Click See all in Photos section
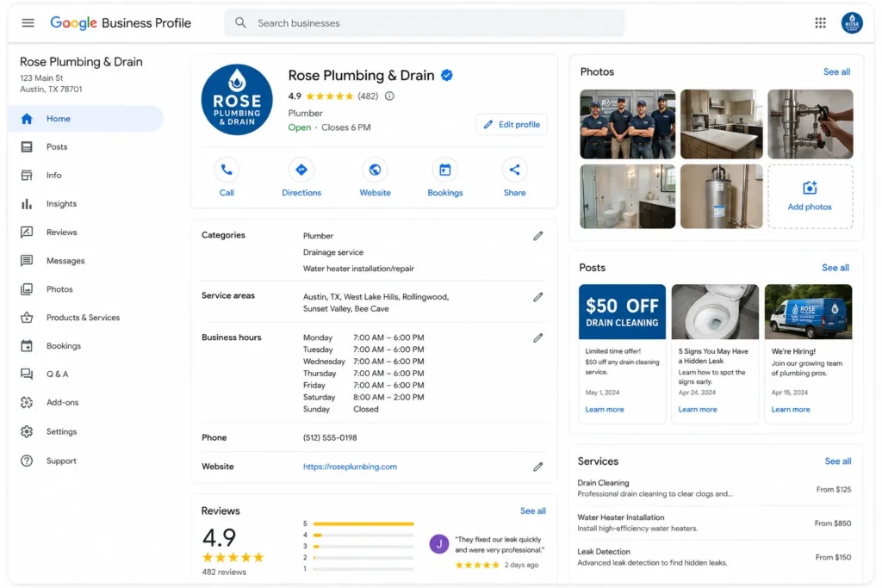Screen dimensions: 882x588 [836, 72]
